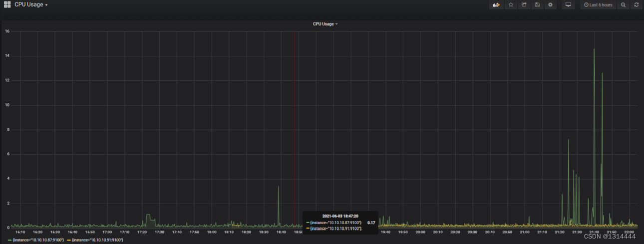Refresh the dashboard
Screen dimensions: 644x244
(x=636, y=4)
